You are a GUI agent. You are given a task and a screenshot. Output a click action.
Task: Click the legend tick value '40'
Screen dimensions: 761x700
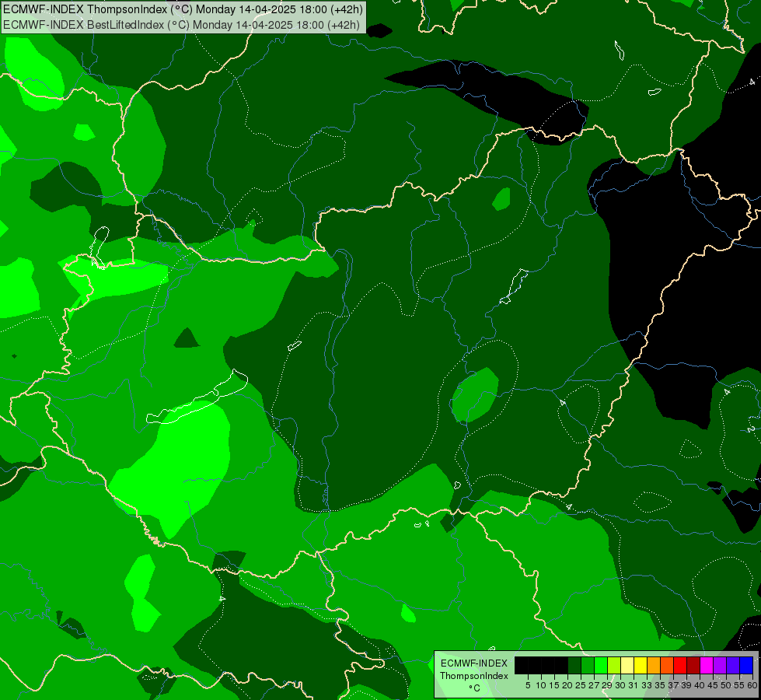(700, 685)
